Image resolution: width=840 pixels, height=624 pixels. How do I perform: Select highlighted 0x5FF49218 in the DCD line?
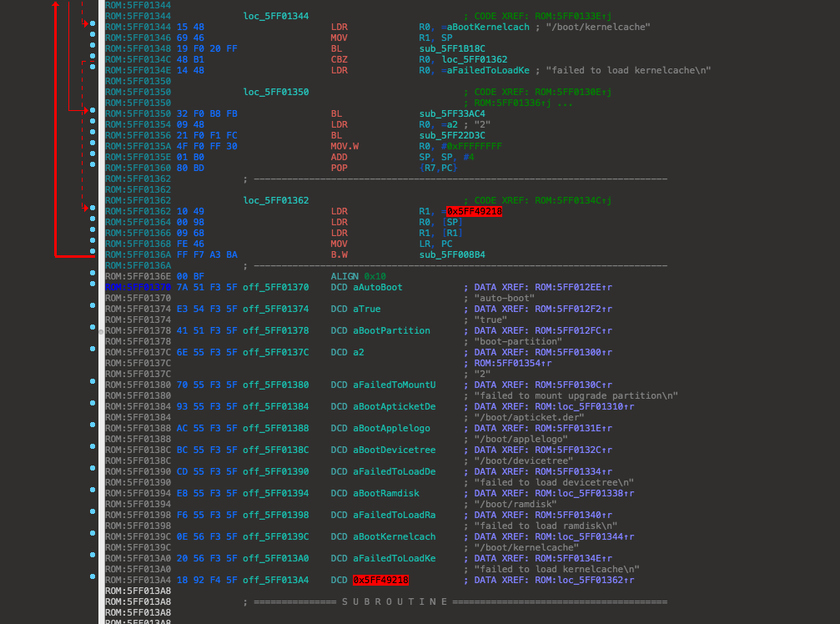(x=380, y=580)
